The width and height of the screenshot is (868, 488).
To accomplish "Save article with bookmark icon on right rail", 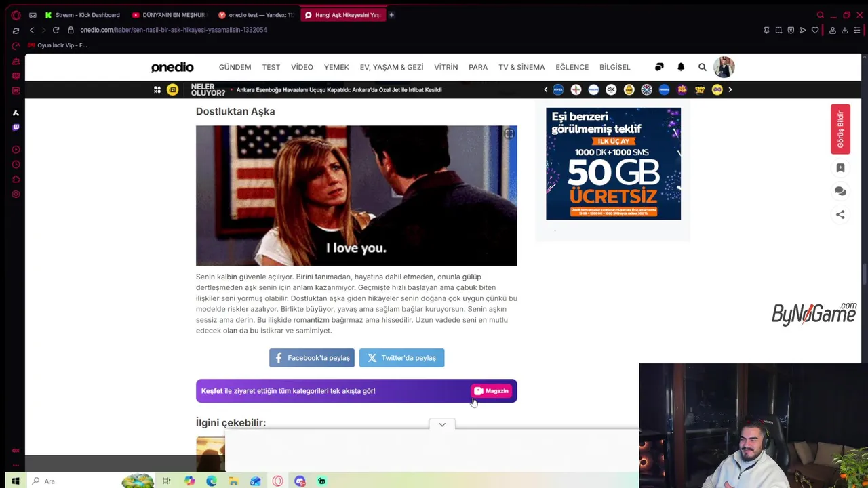I will pyautogui.click(x=840, y=168).
